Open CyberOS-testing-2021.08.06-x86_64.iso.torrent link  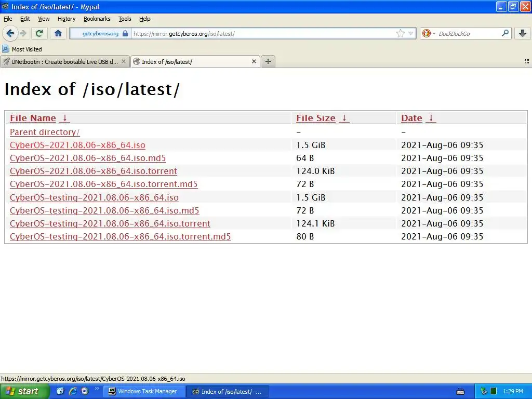click(110, 223)
